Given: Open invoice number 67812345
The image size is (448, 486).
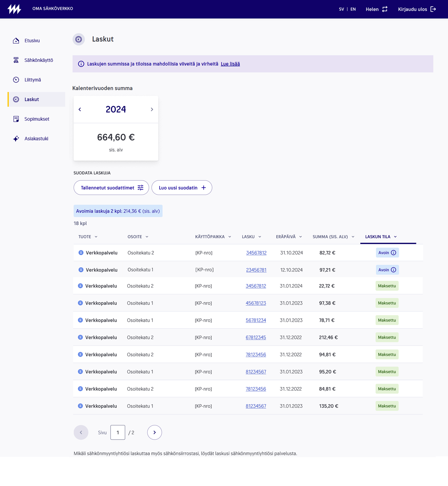Looking at the screenshot, I should coord(256,337).
